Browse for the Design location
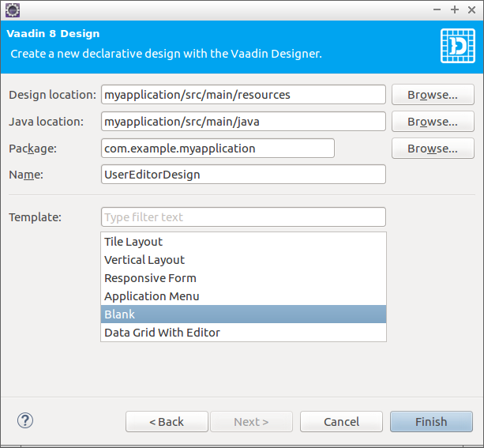 pos(432,95)
